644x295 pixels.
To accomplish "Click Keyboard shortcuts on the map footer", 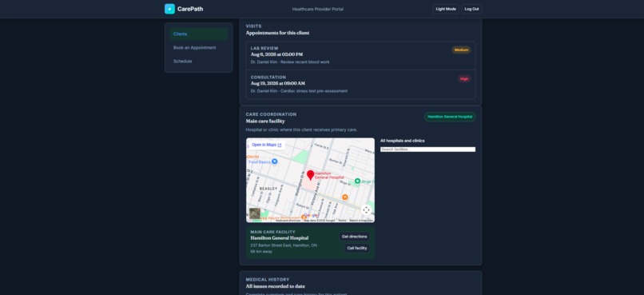I will click(288, 221).
